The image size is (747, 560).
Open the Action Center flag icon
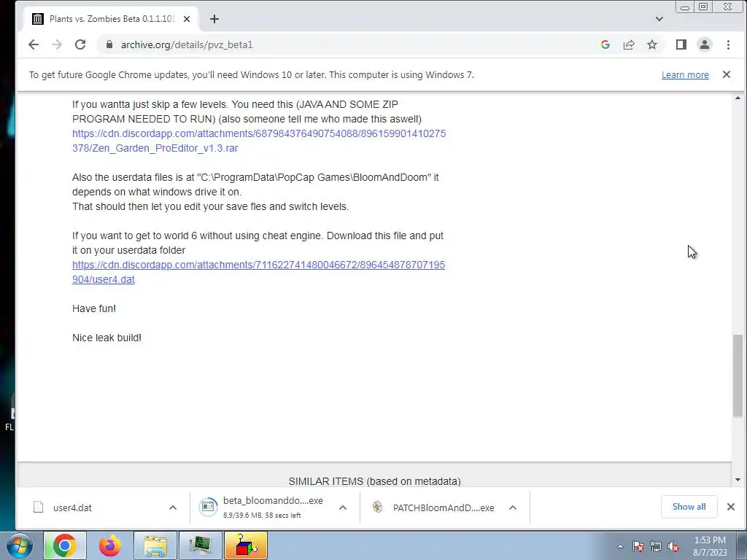tap(638, 547)
